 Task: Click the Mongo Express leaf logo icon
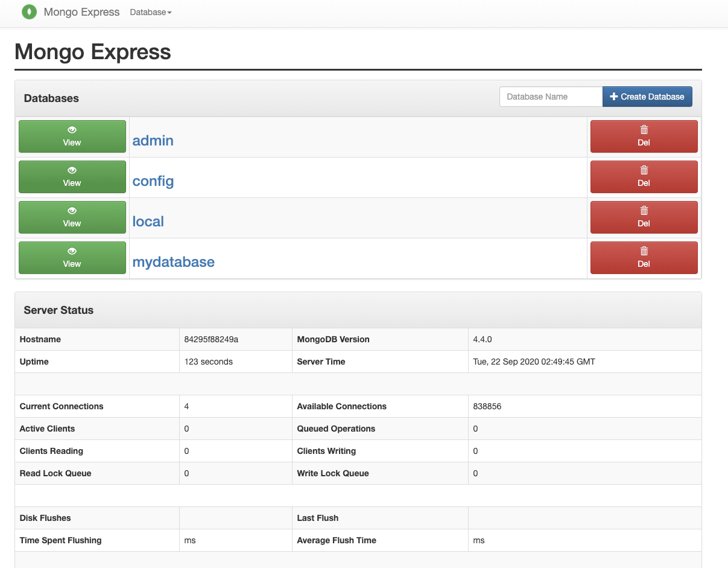(x=29, y=12)
